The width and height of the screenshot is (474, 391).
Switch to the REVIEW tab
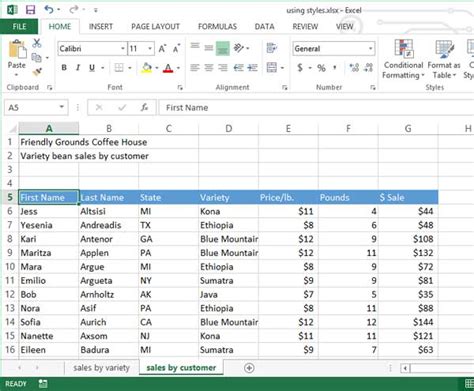pos(305,27)
